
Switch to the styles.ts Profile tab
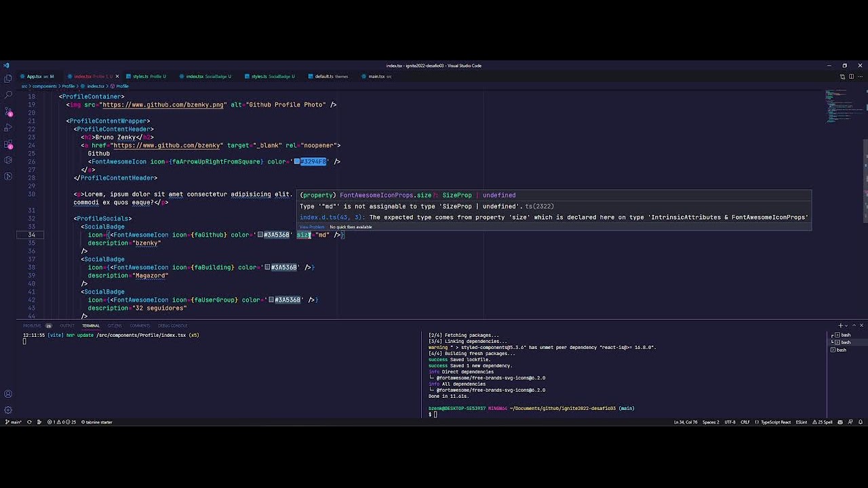[149, 77]
